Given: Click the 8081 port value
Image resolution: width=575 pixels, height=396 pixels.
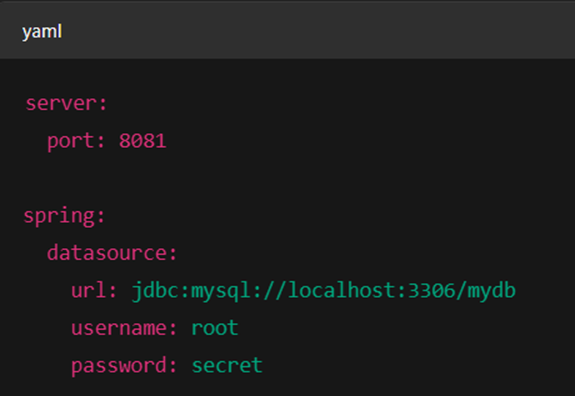Looking at the screenshot, I should tap(143, 141).
